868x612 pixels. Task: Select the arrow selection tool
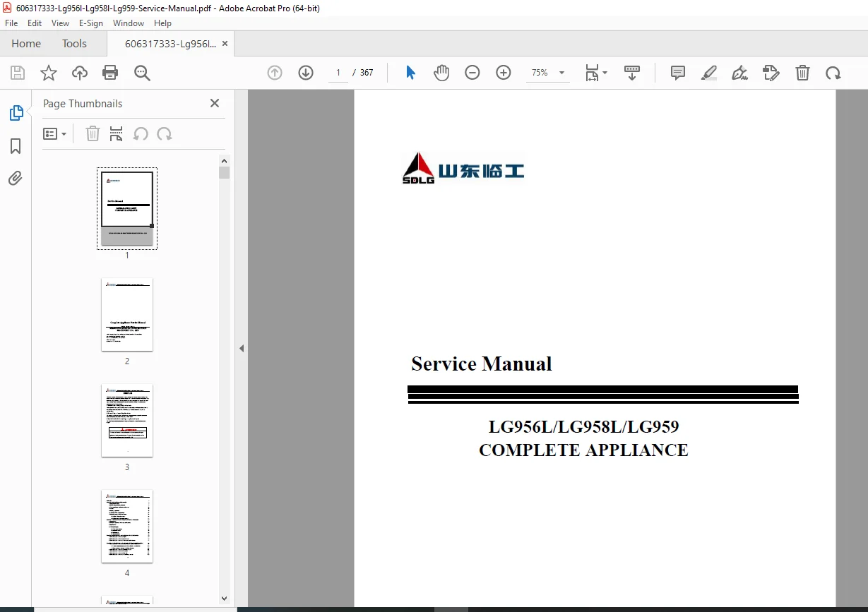[410, 73]
